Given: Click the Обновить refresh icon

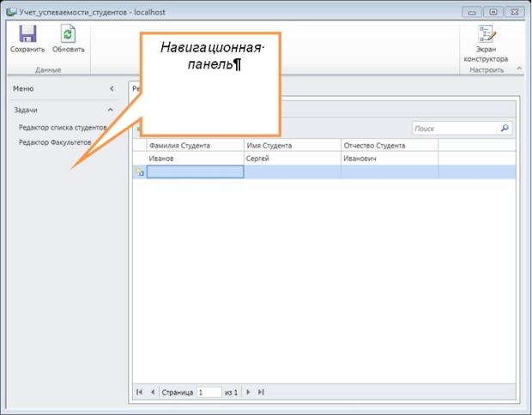Looking at the screenshot, I should pyautogui.click(x=68, y=35).
